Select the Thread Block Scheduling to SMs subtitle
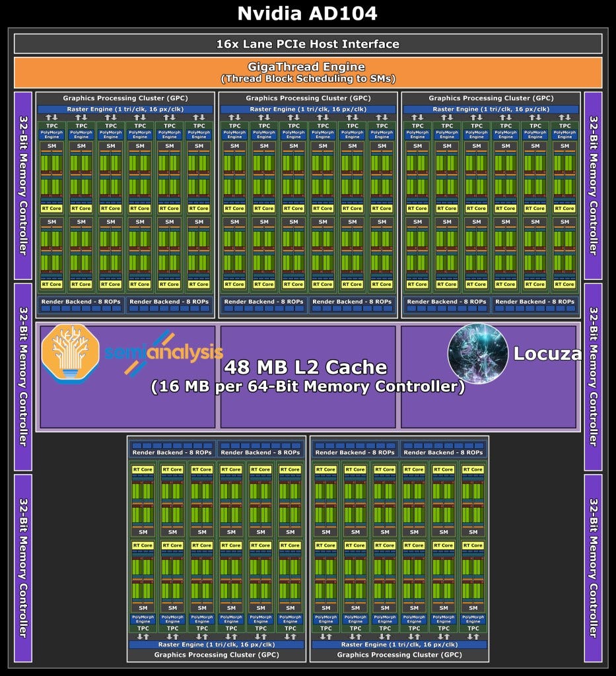This screenshot has width=616, height=676. pyautogui.click(x=308, y=79)
